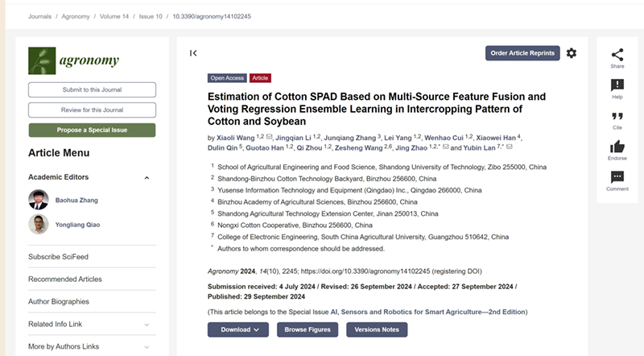
Task: Click the Order Article Reprints button
Action: point(522,53)
